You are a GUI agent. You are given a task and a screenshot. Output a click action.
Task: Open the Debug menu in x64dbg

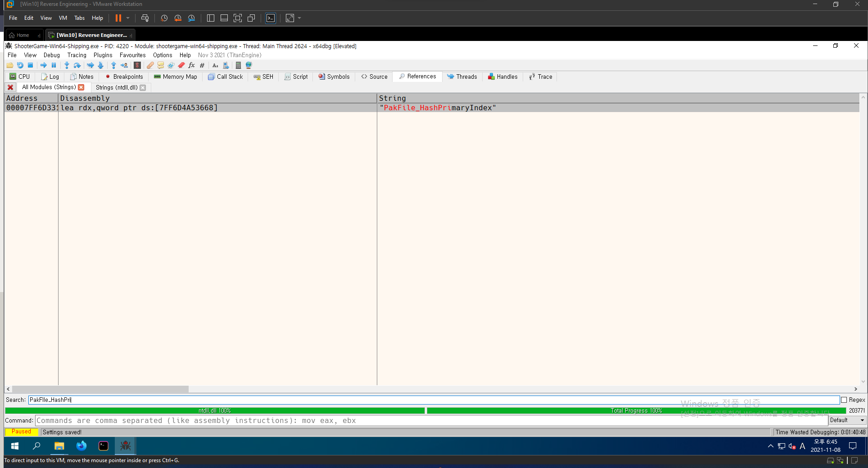(x=51, y=55)
